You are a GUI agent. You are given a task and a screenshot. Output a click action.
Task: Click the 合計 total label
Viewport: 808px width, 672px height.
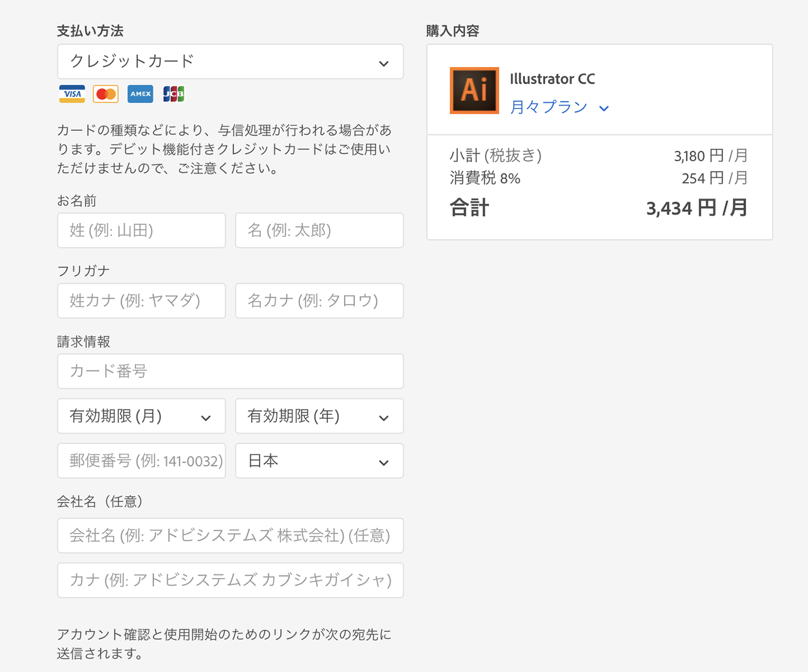pos(469,208)
